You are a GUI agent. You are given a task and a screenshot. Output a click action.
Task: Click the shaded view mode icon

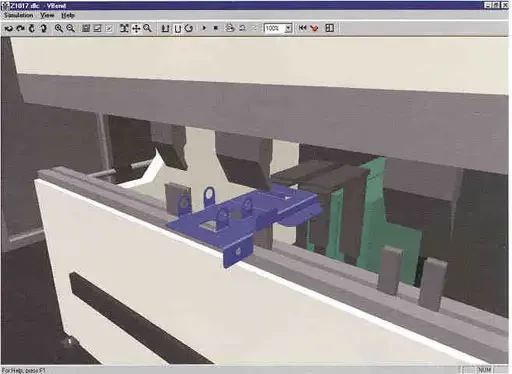coord(86,29)
